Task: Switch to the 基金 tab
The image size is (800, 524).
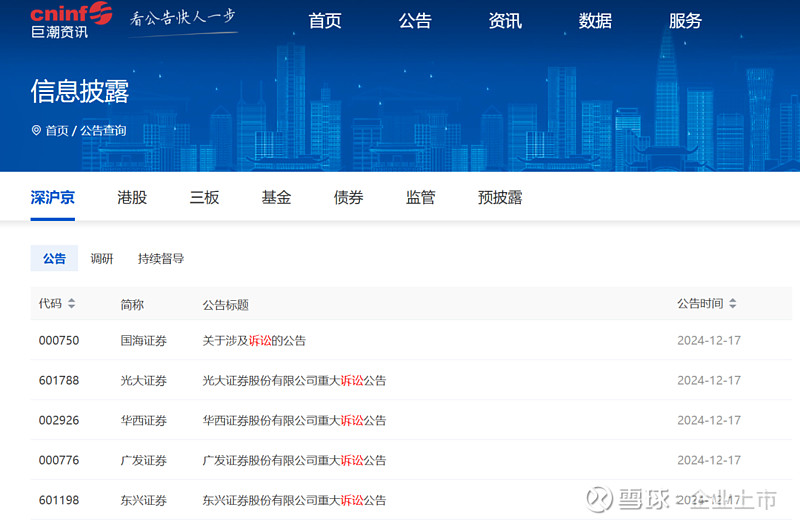Action: pos(276,197)
